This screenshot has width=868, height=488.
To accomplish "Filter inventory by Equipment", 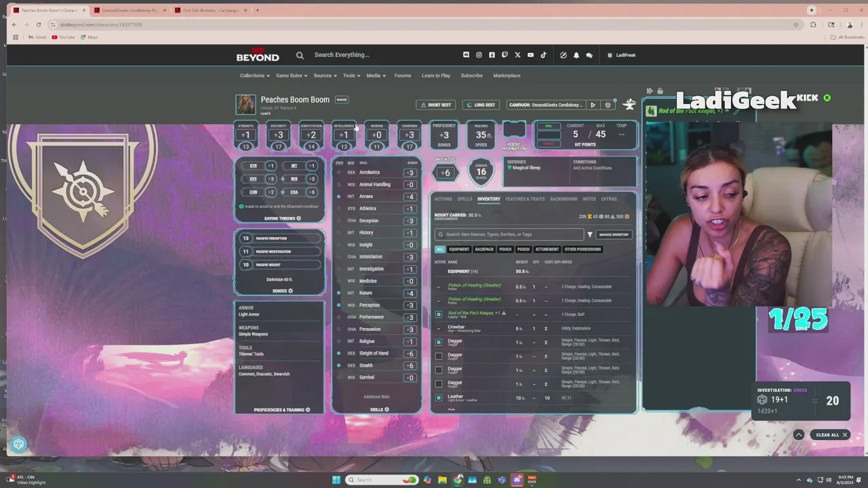I will pos(459,249).
